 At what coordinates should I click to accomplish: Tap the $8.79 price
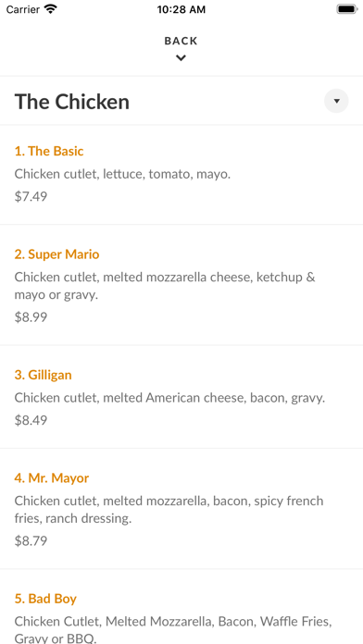[x=31, y=541]
